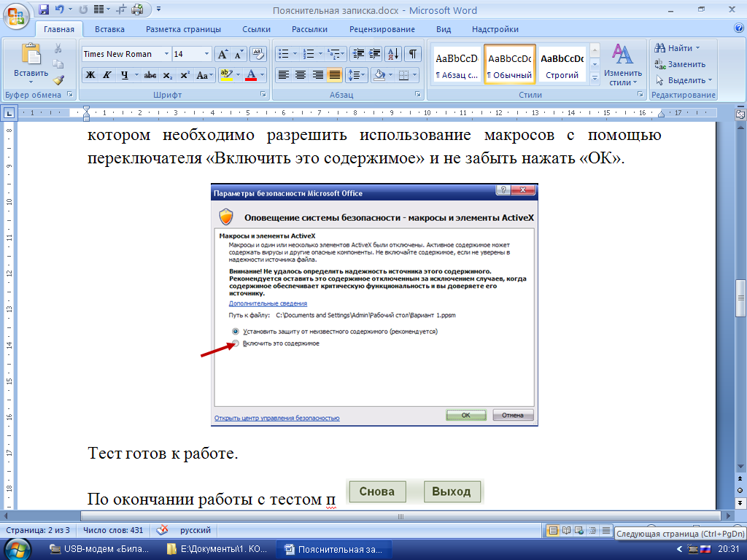This screenshot has height=560, width=747.
Task: Clear formatting with the eraser icon
Action: [258, 54]
